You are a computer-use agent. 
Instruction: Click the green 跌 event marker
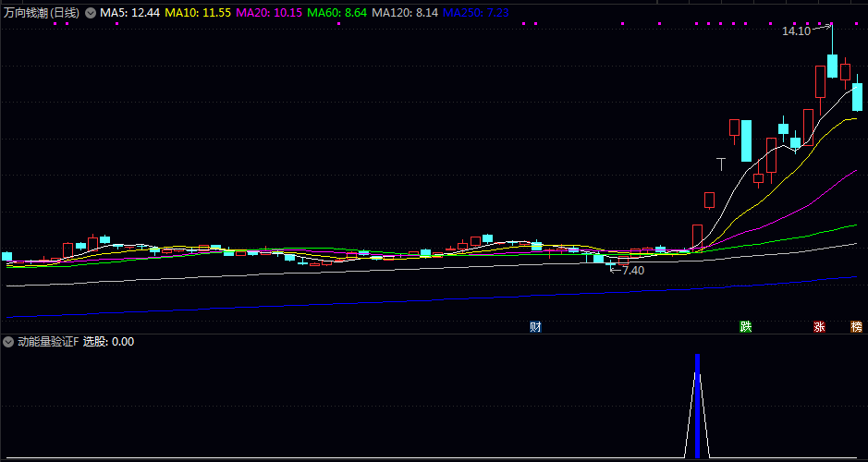745,327
